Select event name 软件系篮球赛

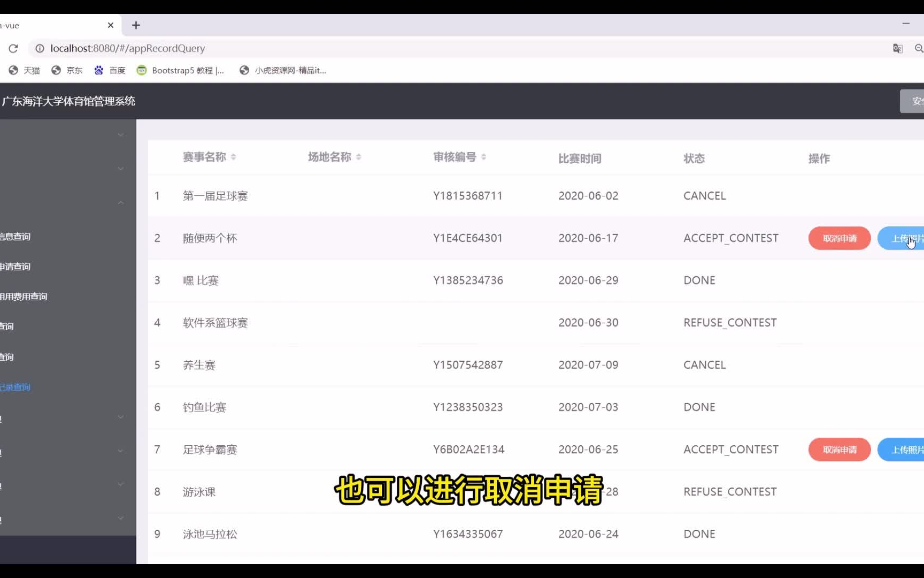point(215,323)
